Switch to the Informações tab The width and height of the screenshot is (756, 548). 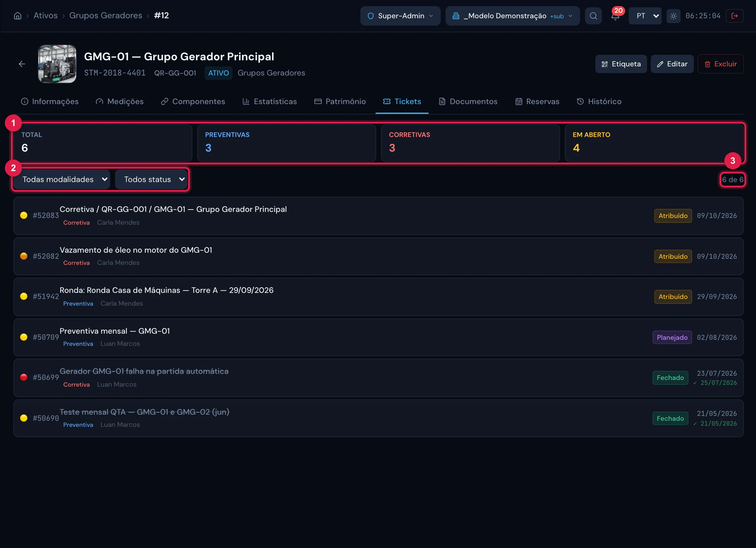point(50,101)
